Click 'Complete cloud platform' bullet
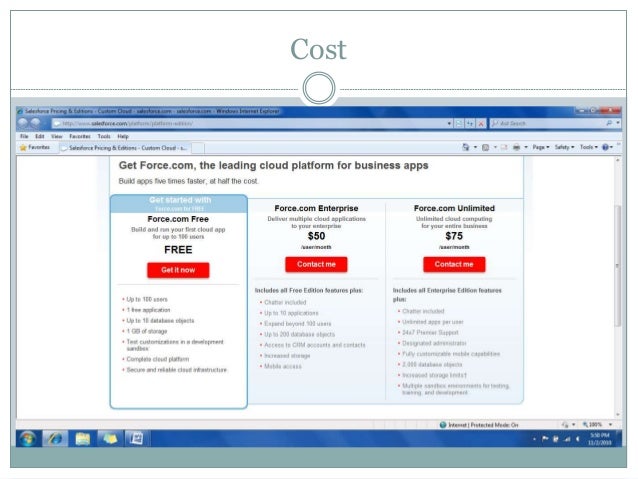 pyautogui.click(x=157, y=359)
